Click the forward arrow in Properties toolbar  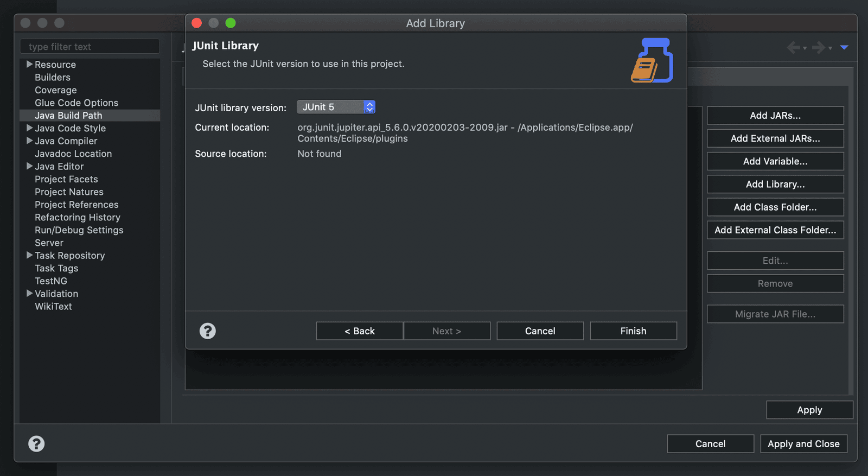(x=819, y=48)
